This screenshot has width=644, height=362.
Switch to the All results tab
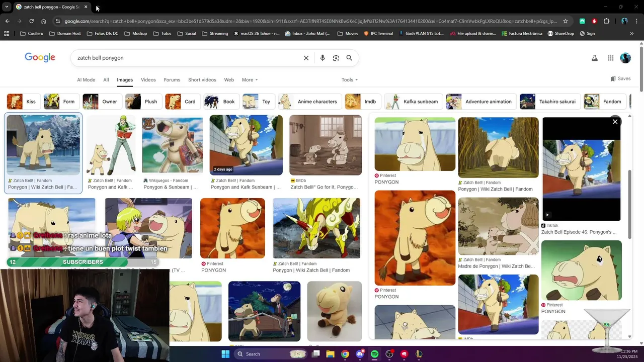[106, 80]
